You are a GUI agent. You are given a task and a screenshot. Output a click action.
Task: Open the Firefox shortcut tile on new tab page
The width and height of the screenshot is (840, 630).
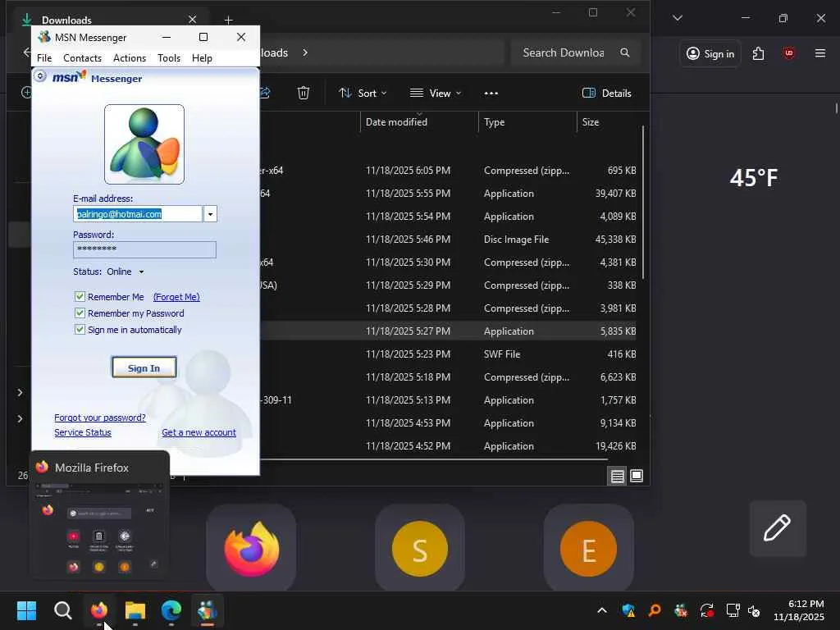tap(251, 549)
